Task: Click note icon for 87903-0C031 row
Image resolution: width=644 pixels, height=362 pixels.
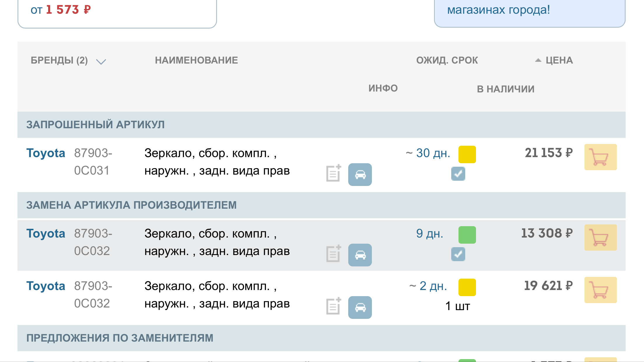Action: pyautogui.click(x=333, y=173)
